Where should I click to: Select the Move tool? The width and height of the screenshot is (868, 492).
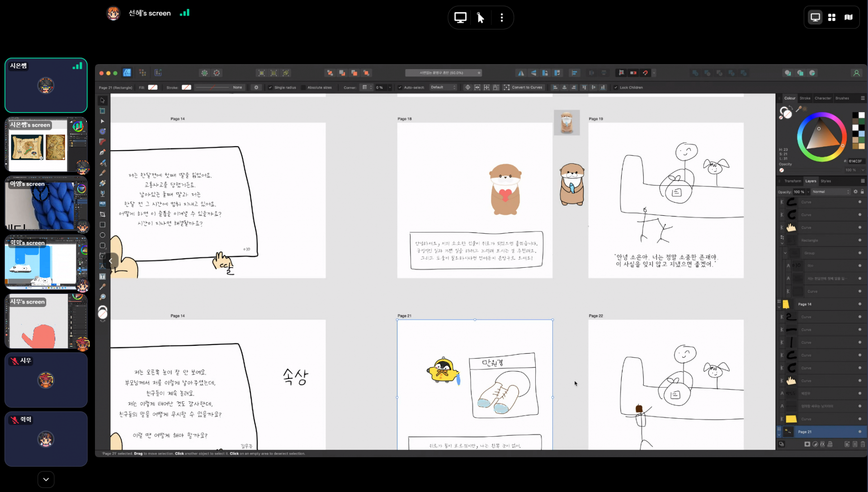click(103, 100)
